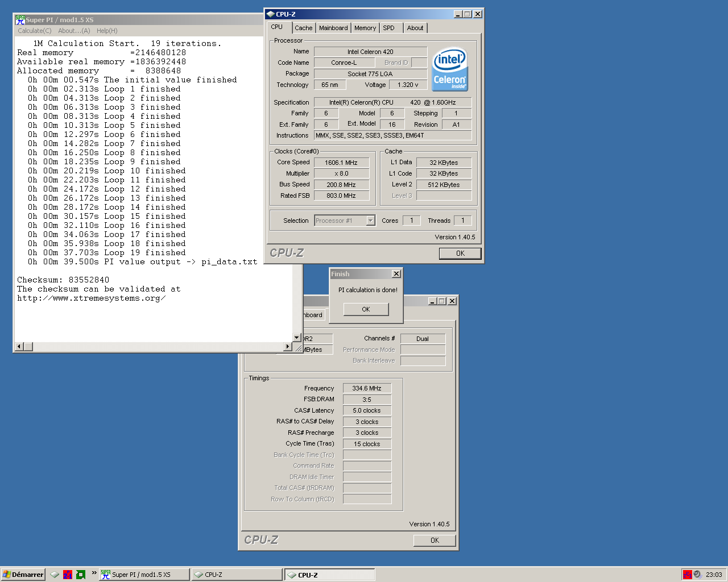
Task: Click OK in the CPU-Z memory window
Action: pyautogui.click(x=435, y=541)
